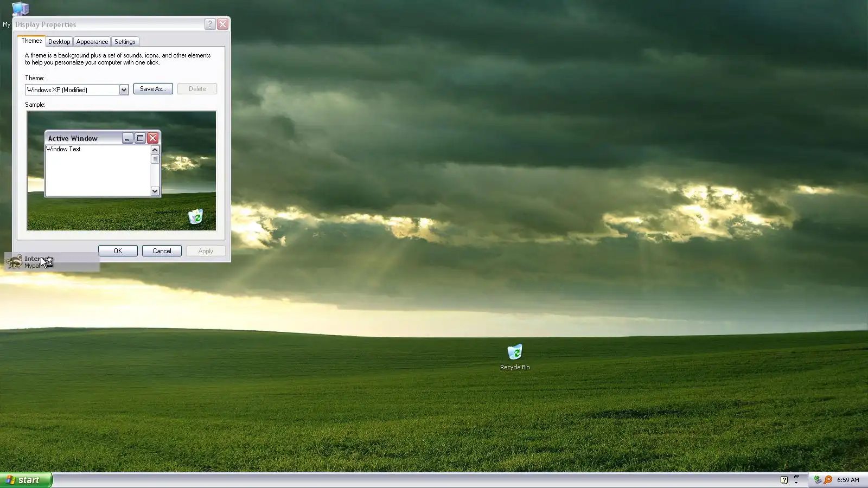
Task: Click the restore windows icon on the language bar
Action: [x=796, y=477]
